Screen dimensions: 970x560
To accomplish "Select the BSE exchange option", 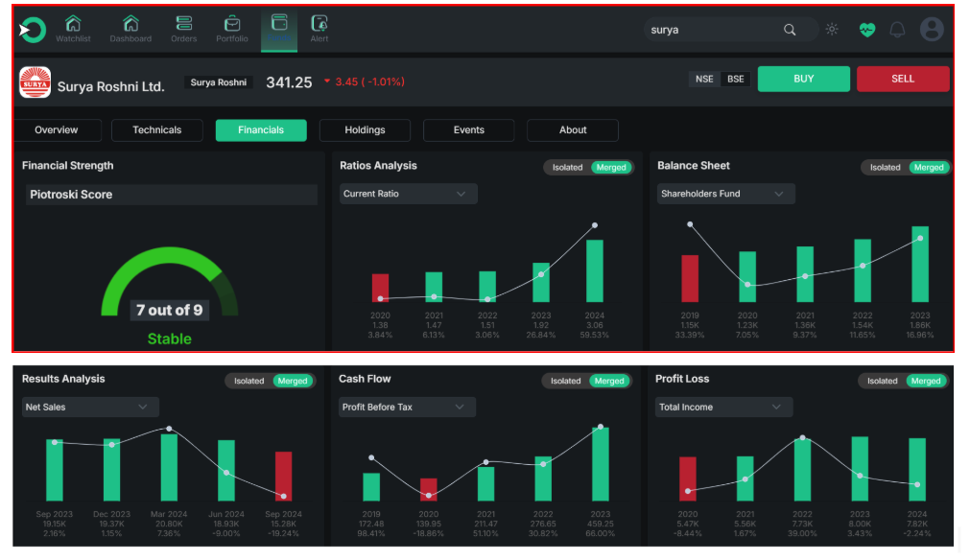I will pos(736,80).
